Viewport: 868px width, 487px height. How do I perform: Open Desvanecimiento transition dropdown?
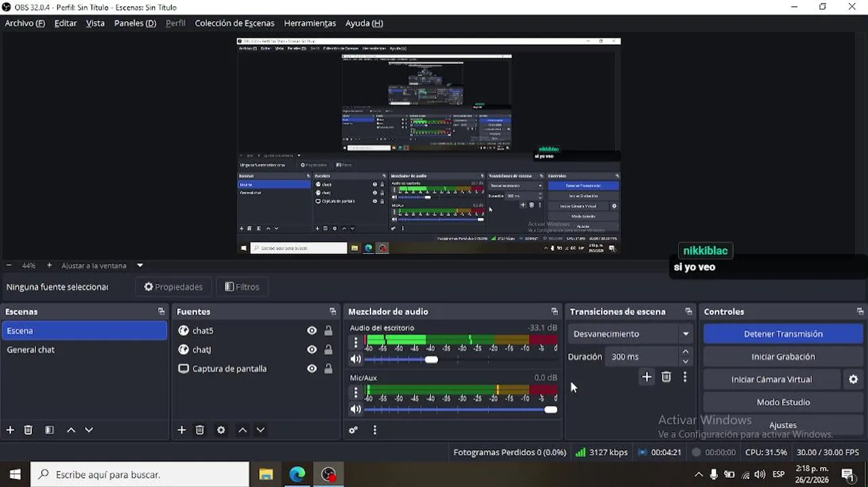631,333
